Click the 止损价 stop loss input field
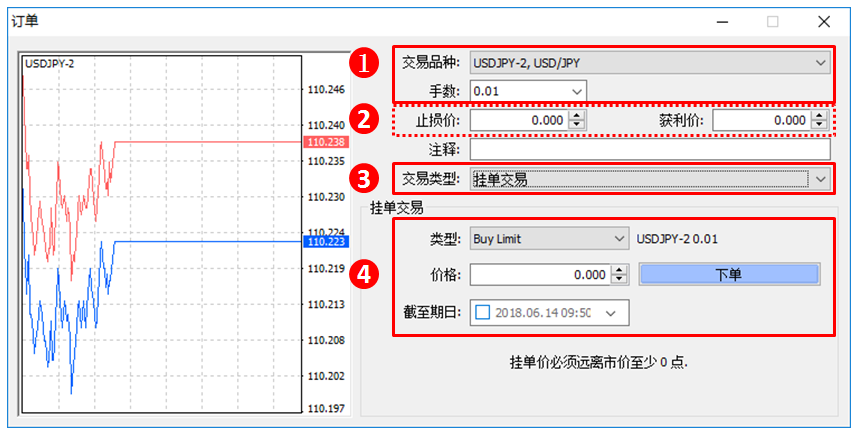This screenshot has height=437, width=858. (x=518, y=120)
